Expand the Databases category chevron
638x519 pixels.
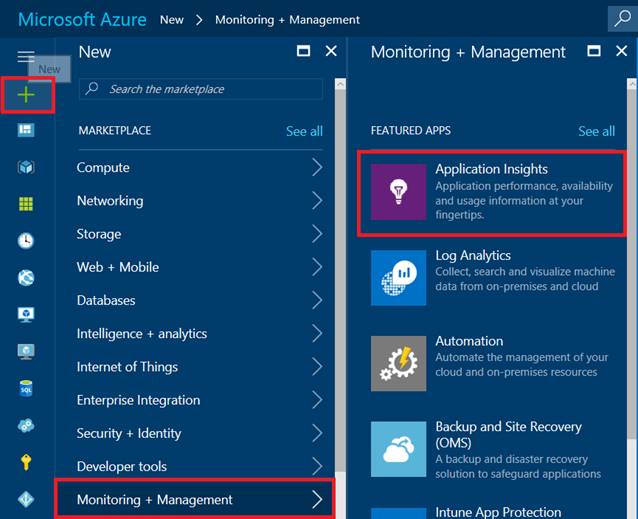[x=317, y=300]
